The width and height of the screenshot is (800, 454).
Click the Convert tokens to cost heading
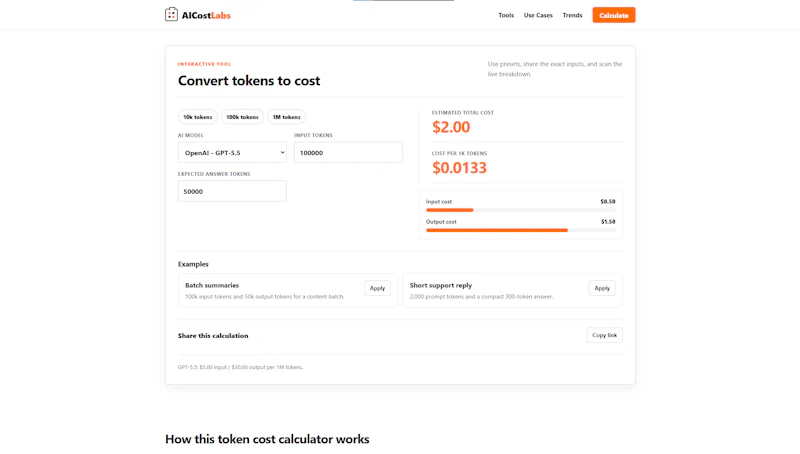[249, 81]
